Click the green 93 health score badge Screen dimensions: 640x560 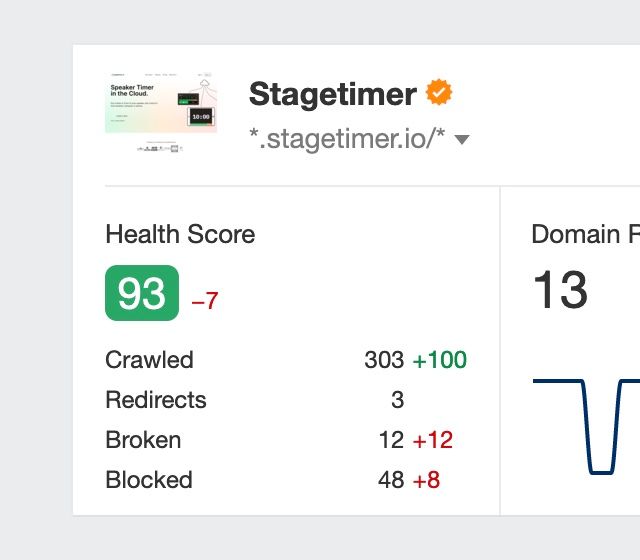click(x=142, y=293)
